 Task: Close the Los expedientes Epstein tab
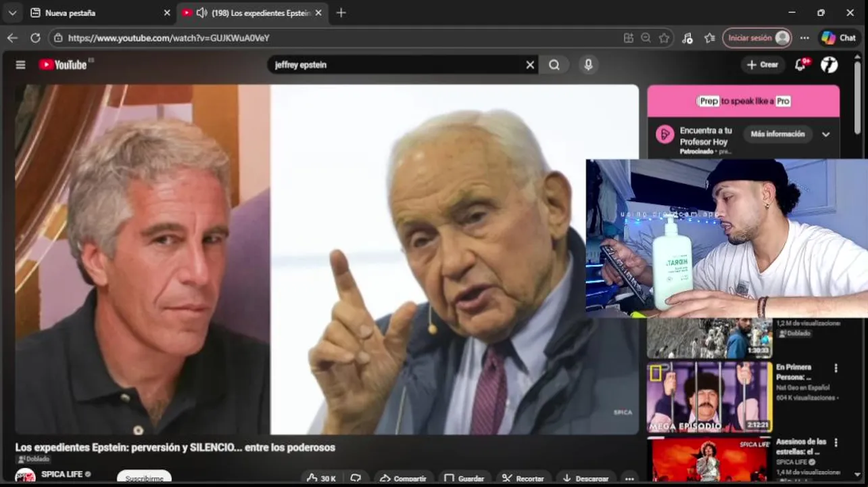tap(318, 13)
